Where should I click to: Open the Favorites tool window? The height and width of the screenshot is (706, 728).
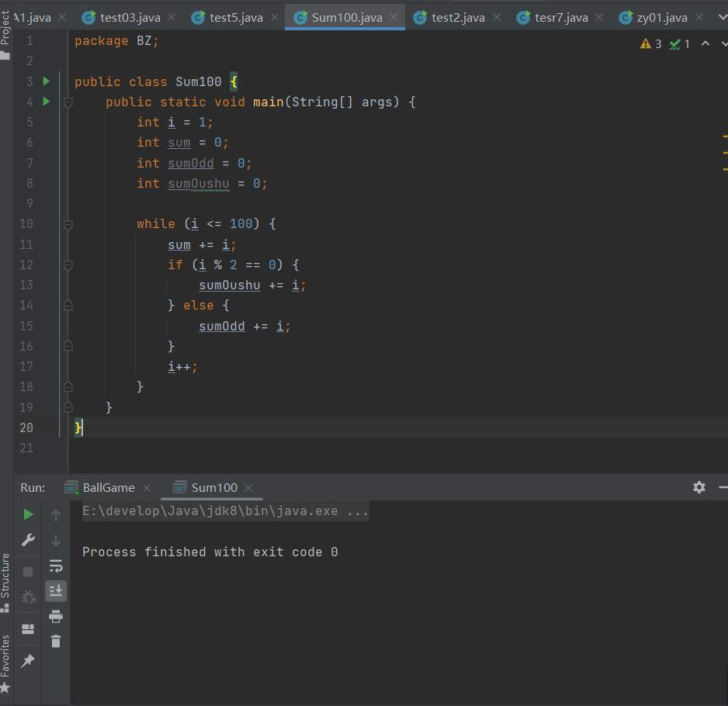tap(5, 664)
